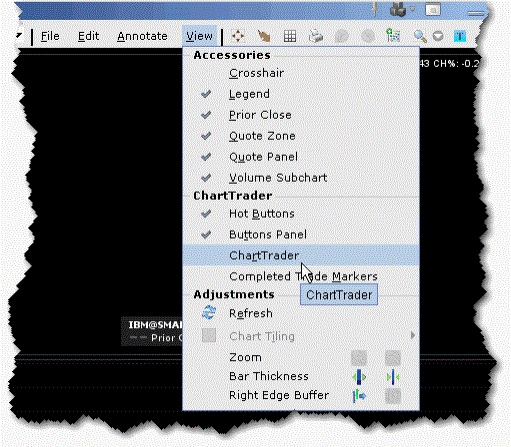Click the Right Edge Buffer arrow icon

coord(359,396)
